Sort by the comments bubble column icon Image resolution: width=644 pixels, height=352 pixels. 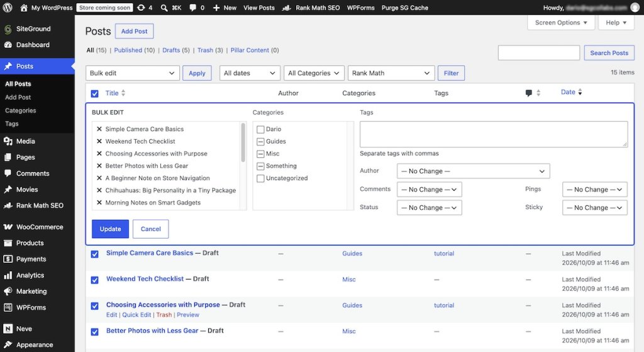(x=528, y=93)
